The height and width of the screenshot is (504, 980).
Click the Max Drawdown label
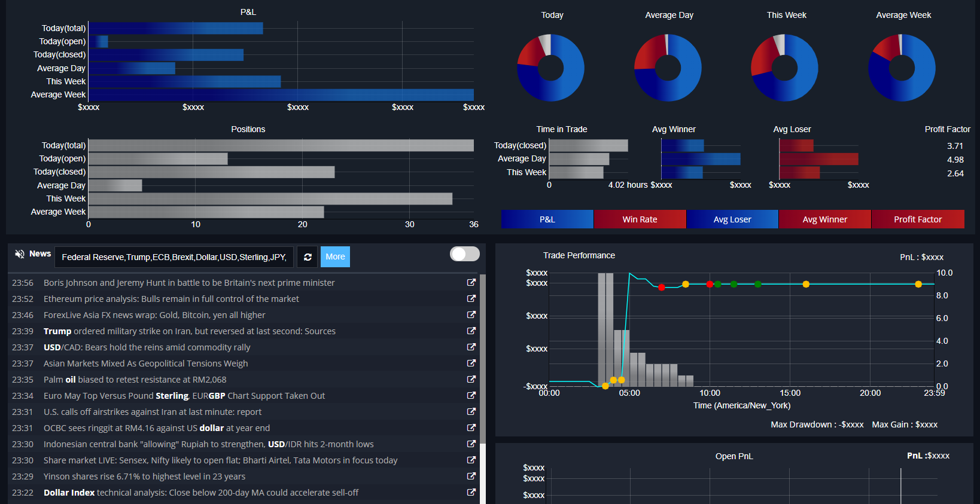817,424
